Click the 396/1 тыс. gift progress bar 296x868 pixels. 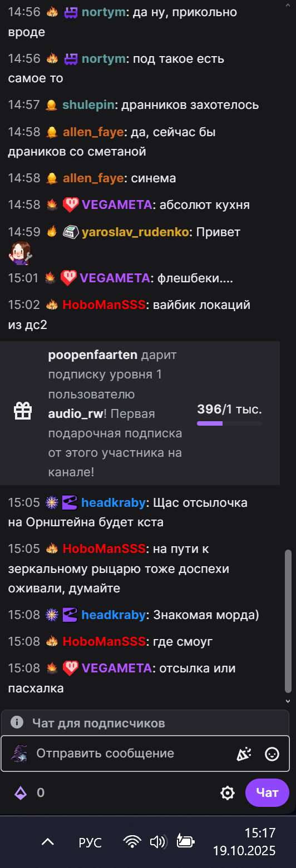229,423
